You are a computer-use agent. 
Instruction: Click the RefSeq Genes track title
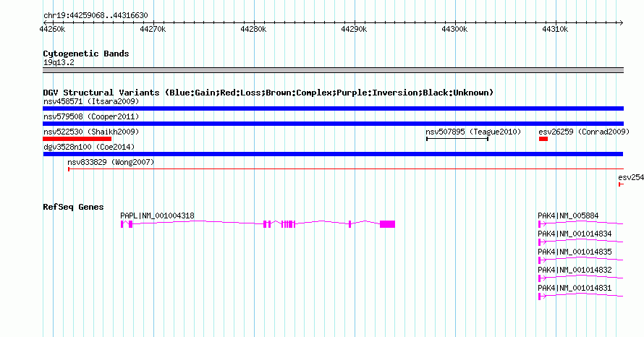tap(73, 207)
